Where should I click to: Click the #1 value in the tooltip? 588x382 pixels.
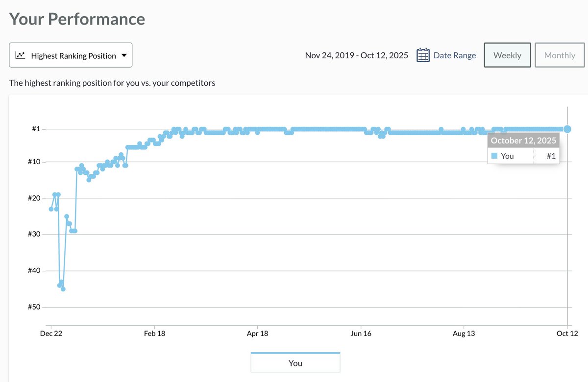pyautogui.click(x=551, y=156)
